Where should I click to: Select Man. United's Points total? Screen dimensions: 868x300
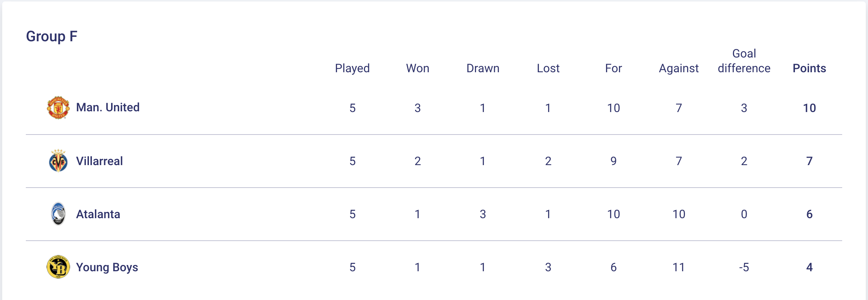pos(809,108)
